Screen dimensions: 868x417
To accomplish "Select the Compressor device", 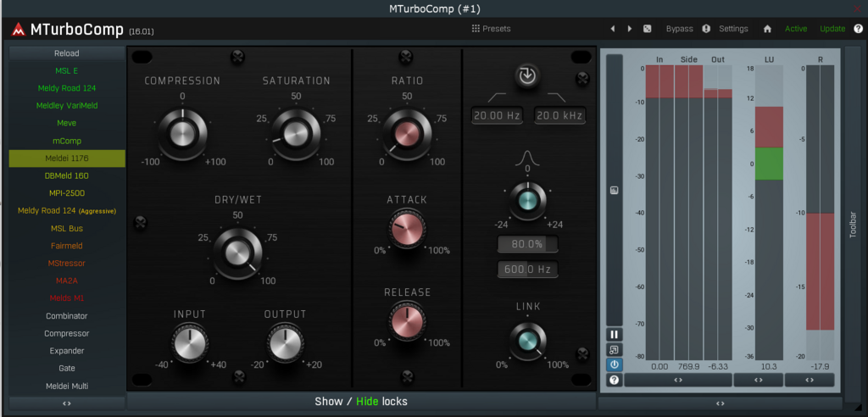I will tap(66, 333).
